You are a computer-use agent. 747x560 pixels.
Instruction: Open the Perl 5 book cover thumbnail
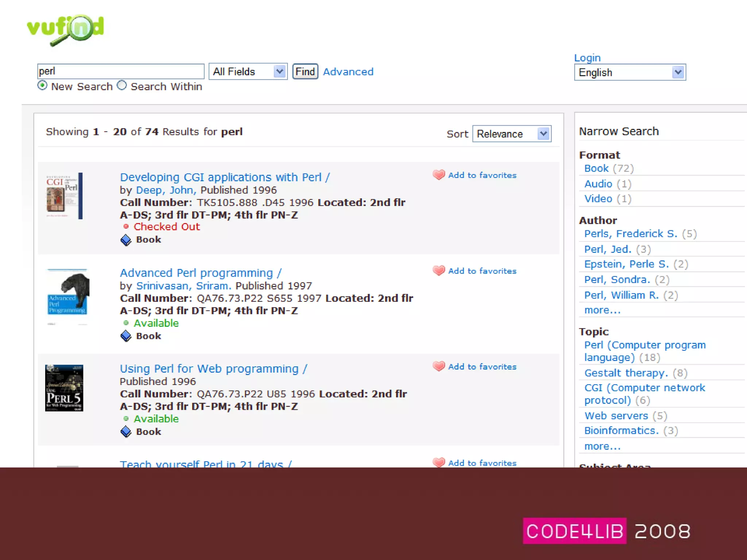click(x=64, y=388)
